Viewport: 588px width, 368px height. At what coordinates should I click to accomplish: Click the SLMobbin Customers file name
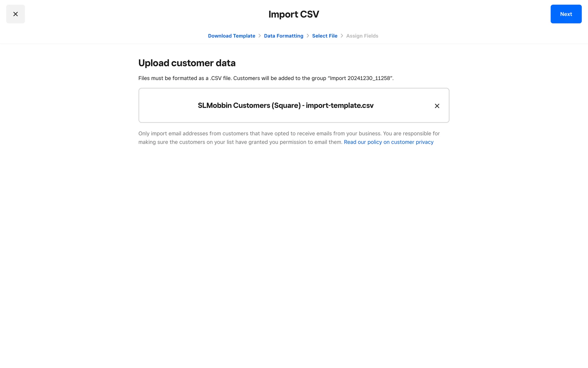pyautogui.click(x=286, y=105)
